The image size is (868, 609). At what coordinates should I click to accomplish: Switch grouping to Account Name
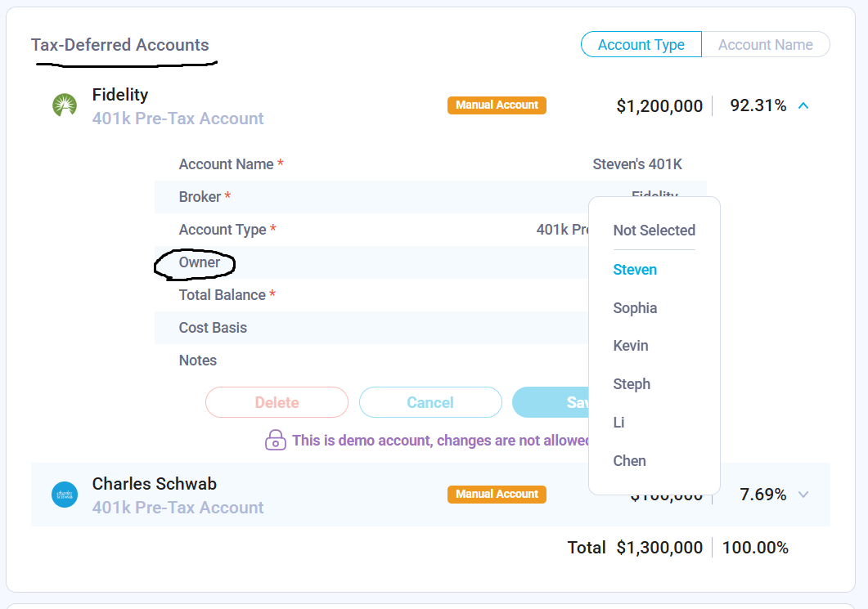(x=766, y=44)
